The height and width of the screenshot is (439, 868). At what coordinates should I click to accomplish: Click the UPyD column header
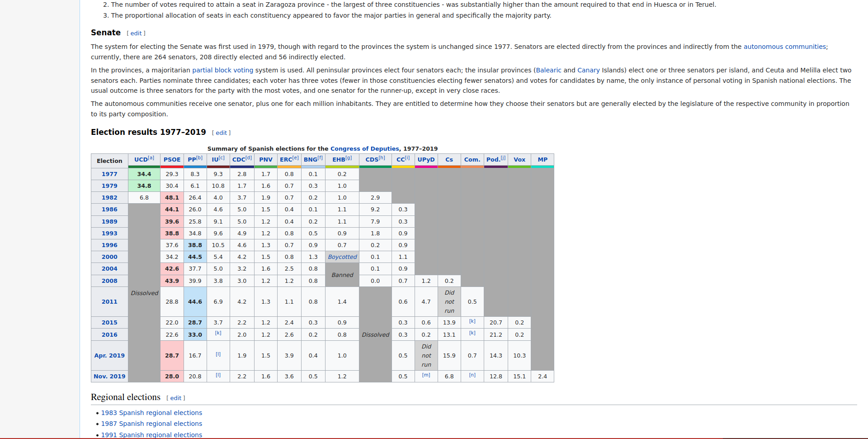coord(426,160)
